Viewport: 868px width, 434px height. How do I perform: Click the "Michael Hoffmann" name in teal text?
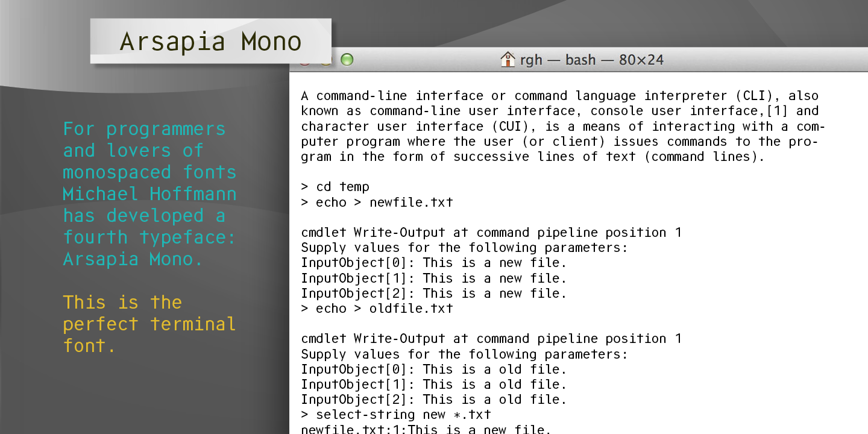(149, 194)
